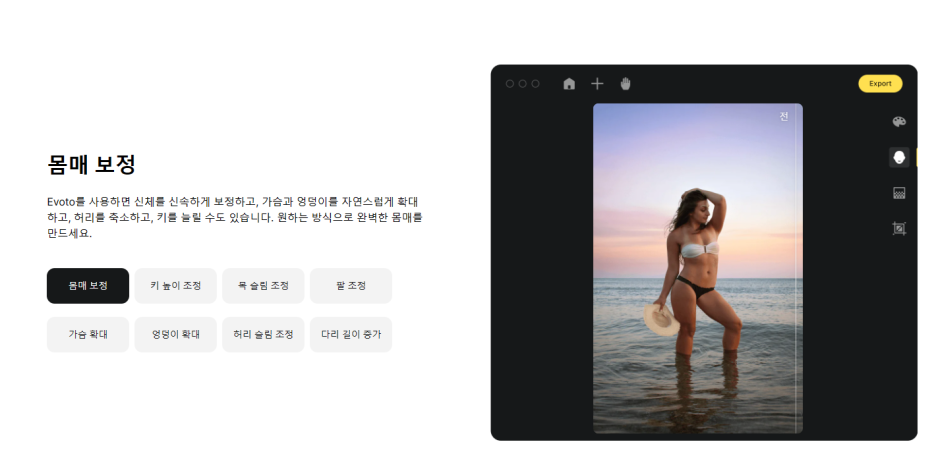Screen dimensions: 936x473
Task: Open the portrait retouch face icon
Action: click(x=899, y=157)
